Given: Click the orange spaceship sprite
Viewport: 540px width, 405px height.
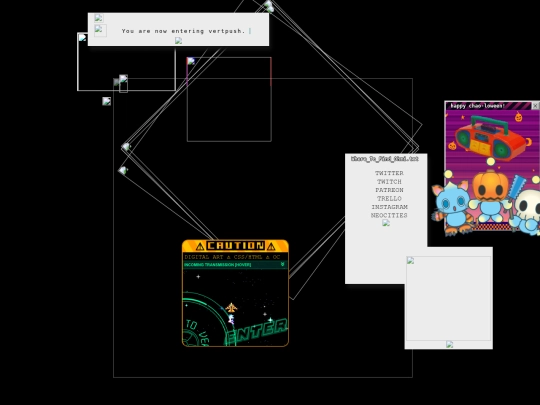Looking at the screenshot, I should coord(231,307).
